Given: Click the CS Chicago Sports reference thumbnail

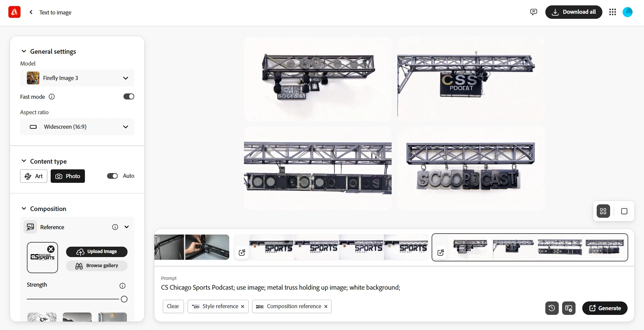Looking at the screenshot, I should (42, 257).
